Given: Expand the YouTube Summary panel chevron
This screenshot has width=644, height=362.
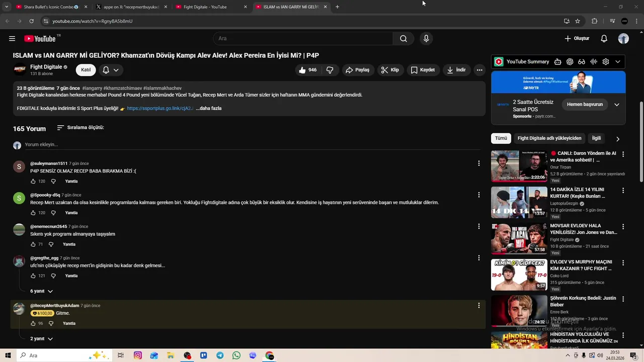Looking at the screenshot, I should pyautogui.click(x=618, y=62).
